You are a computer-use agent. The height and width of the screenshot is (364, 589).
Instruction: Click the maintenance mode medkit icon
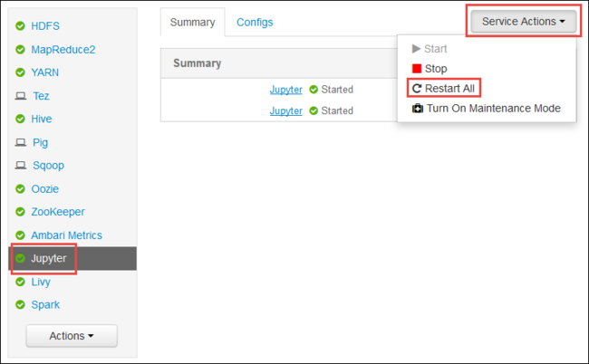click(x=417, y=109)
